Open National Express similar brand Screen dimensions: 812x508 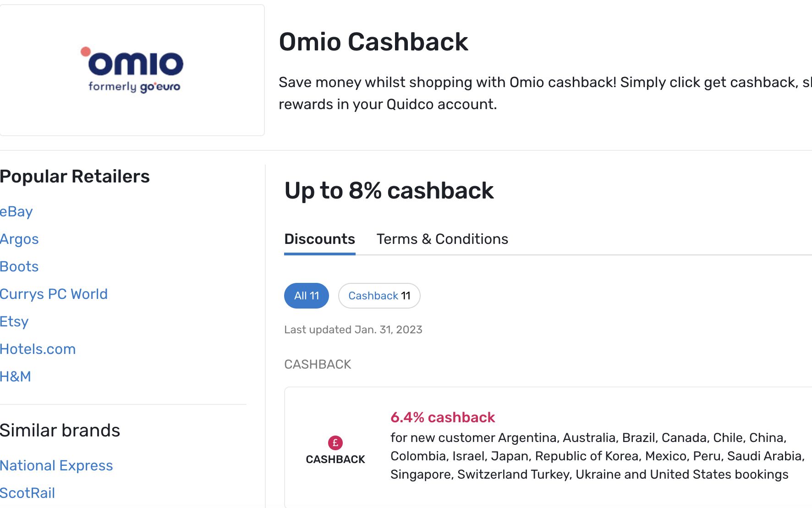56,465
